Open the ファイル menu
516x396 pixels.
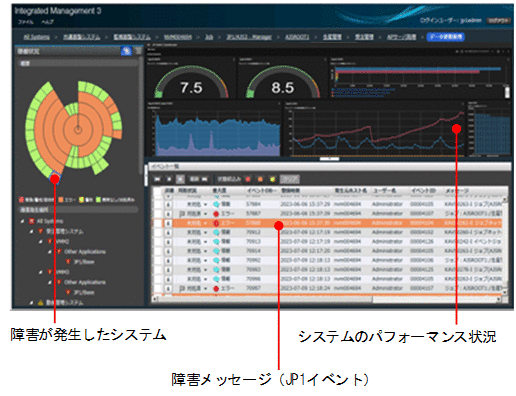pos(26,22)
